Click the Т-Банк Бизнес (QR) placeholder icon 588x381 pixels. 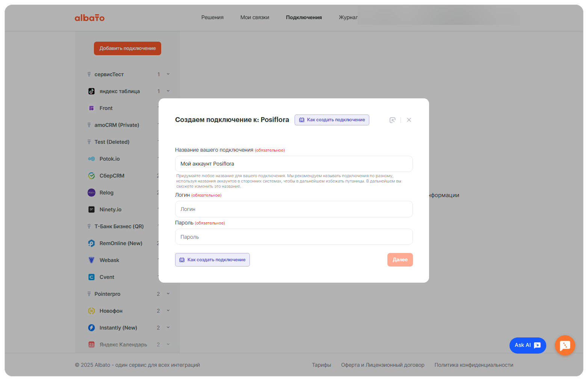[x=89, y=226]
